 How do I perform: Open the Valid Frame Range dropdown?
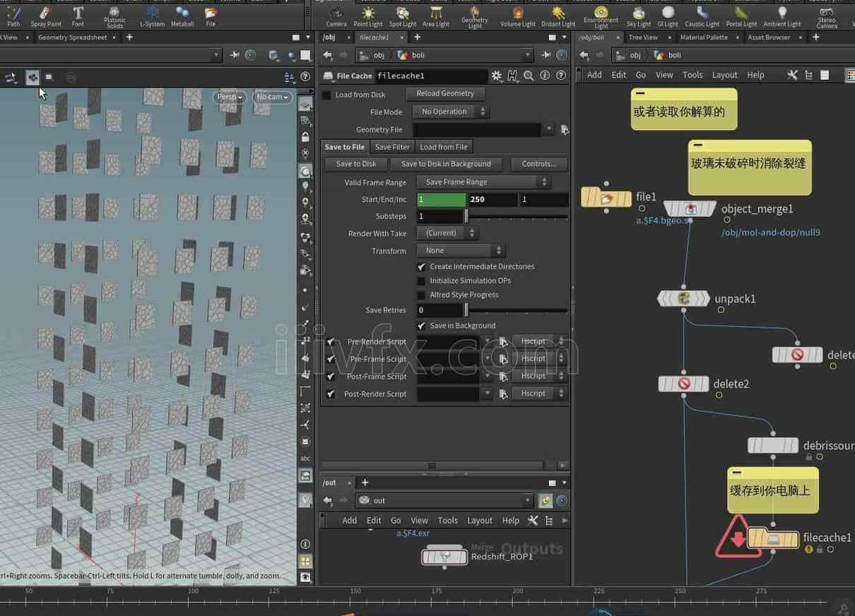484,182
